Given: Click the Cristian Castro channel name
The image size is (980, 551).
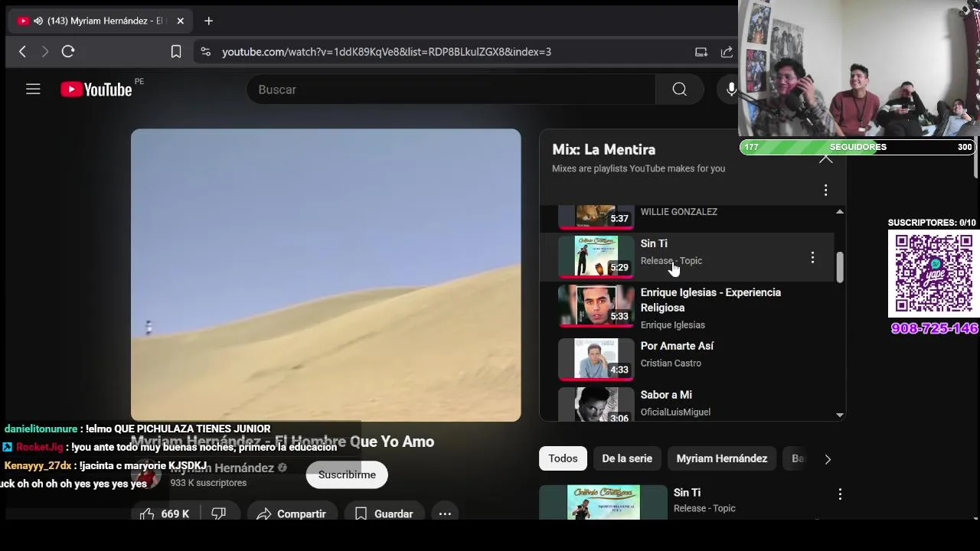Looking at the screenshot, I should 671,364.
